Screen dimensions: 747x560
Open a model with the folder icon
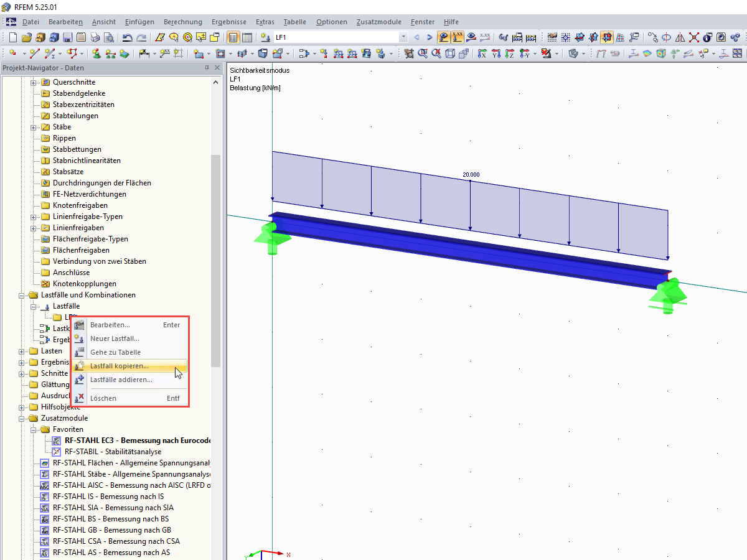(x=26, y=37)
